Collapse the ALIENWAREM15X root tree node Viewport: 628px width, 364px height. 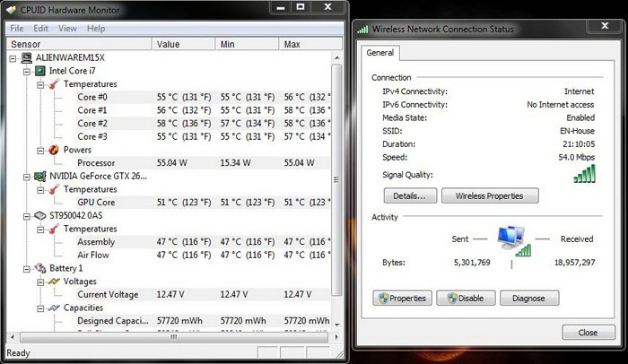coord(13,57)
